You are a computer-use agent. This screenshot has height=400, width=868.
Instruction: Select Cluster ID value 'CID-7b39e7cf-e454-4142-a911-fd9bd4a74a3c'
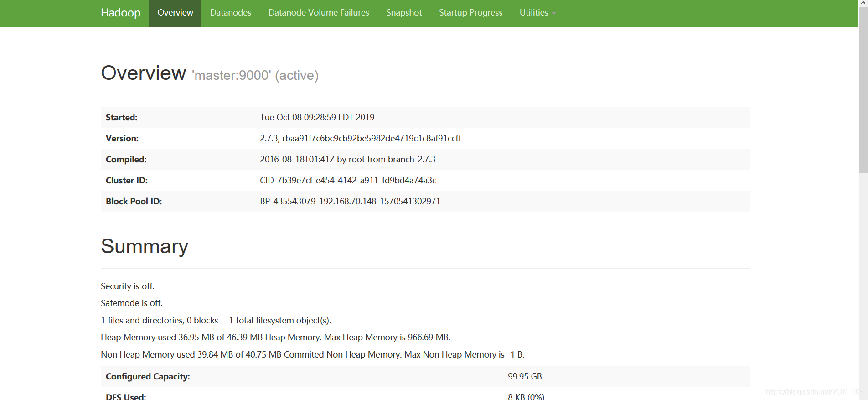pyautogui.click(x=348, y=181)
